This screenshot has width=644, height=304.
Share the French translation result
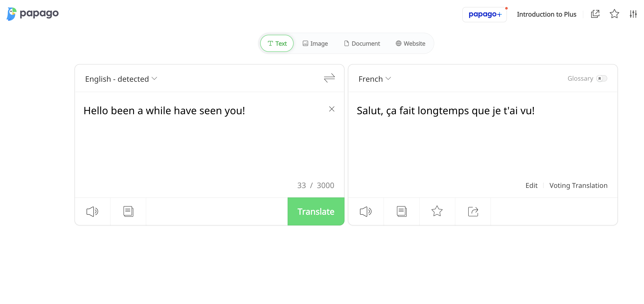point(473,211)
